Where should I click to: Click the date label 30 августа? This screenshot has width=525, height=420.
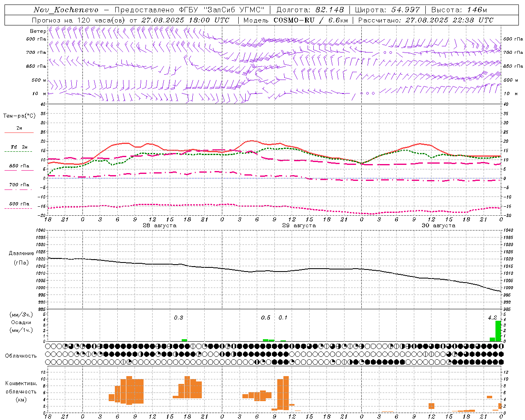click(438, 226)
